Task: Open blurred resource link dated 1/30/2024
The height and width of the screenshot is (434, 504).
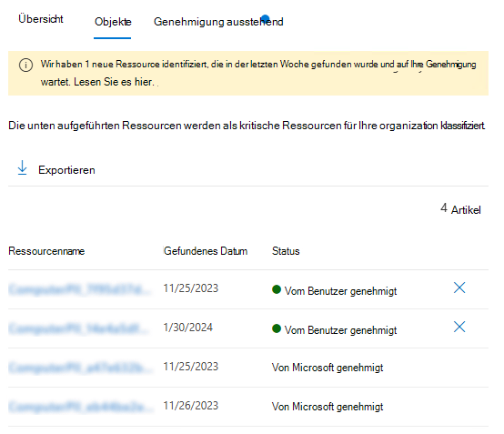Action: (x=79, y=328)
